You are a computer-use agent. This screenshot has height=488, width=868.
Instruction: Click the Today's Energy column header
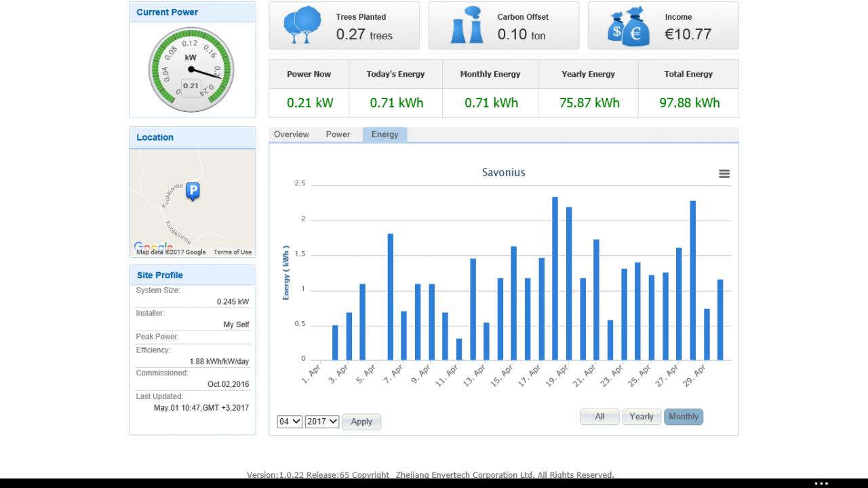pyautogui.click(x=396, y=74)
